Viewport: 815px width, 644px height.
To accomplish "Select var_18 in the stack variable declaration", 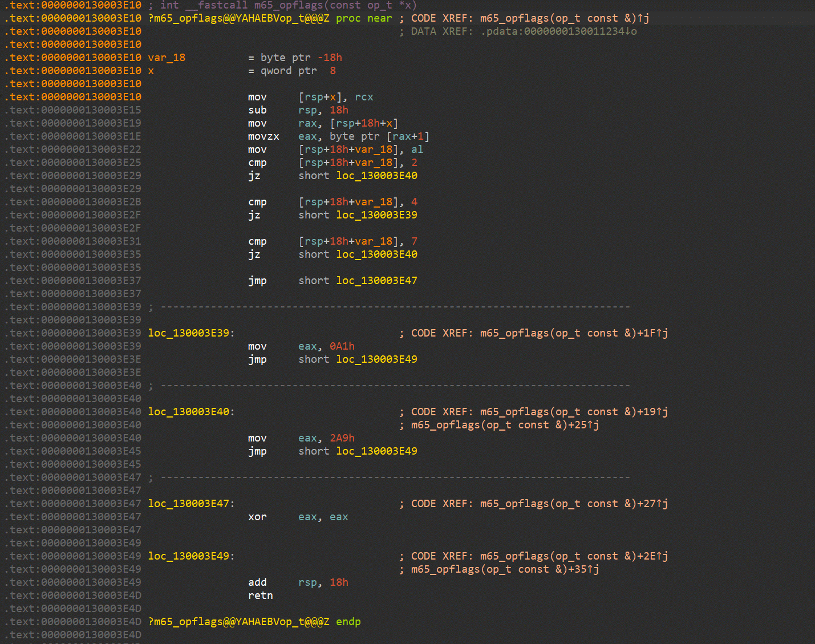I will tap(167, 58).
